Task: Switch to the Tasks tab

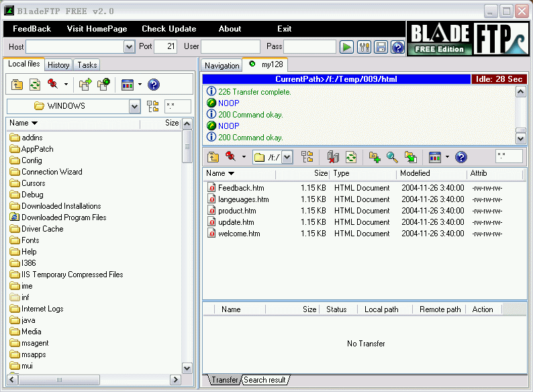Action: [87, 65]
